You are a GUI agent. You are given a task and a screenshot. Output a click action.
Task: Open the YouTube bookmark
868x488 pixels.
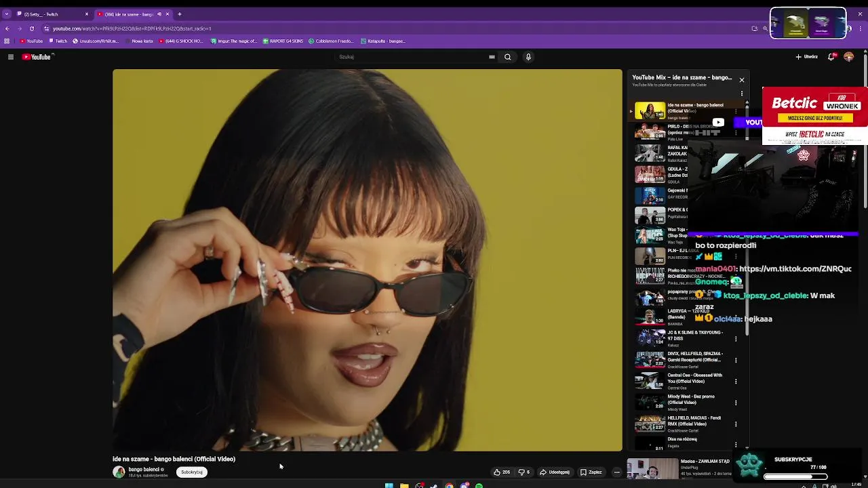[x=31, y=41]
